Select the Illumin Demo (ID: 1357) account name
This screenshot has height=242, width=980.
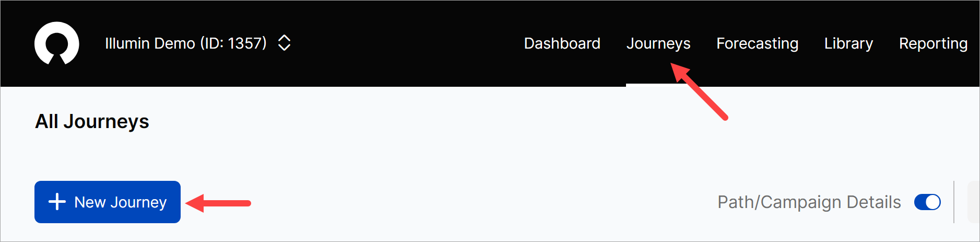[x=185, y=43]
